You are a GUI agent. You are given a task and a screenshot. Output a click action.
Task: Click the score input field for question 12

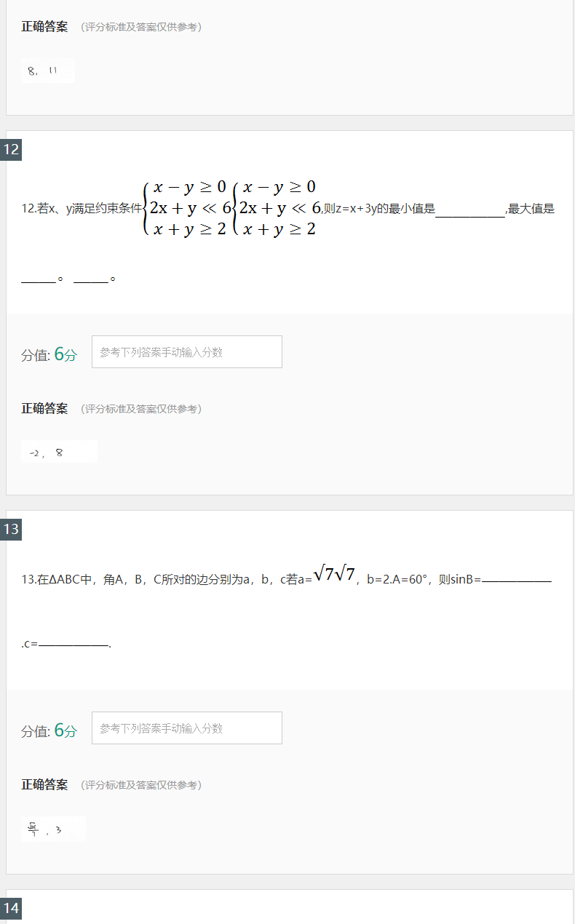[186, 351]
